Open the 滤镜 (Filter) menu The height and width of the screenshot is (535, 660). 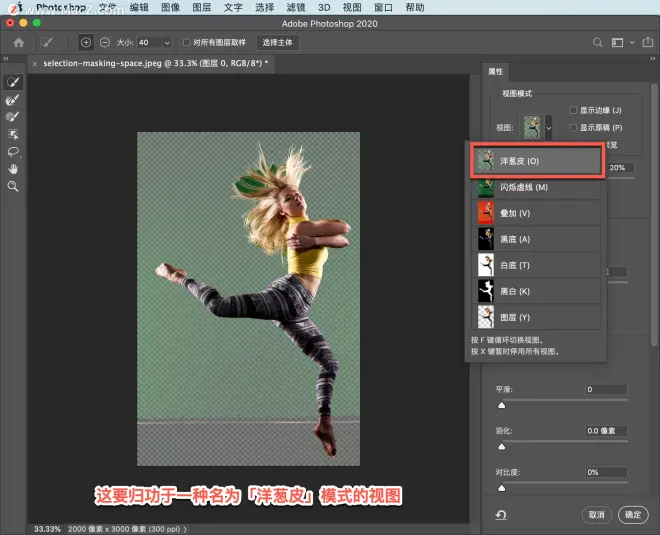tap(296, 8)
